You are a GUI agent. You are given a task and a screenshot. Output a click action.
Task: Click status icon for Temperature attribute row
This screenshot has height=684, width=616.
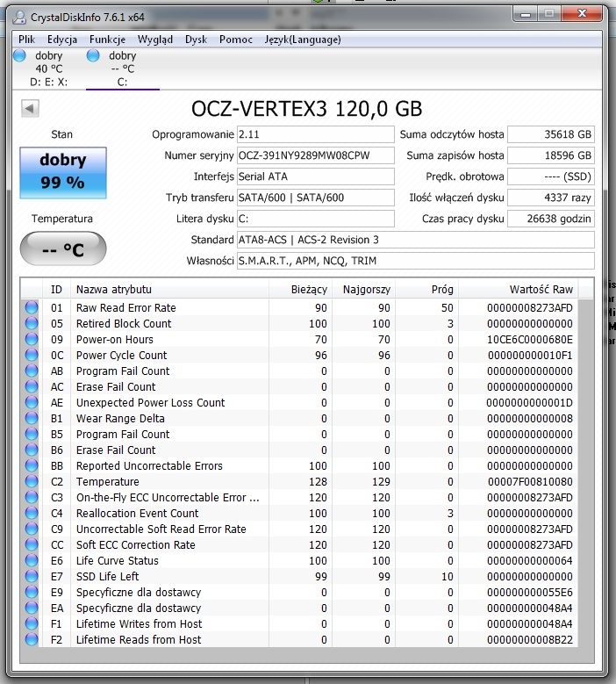[32, 481]
